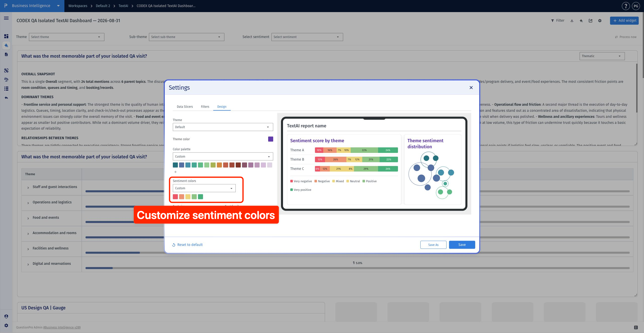Screen dimensions: 644x333
Task: Click the PG user avatar
Action: pyautogui.click(x=636, y=6)
